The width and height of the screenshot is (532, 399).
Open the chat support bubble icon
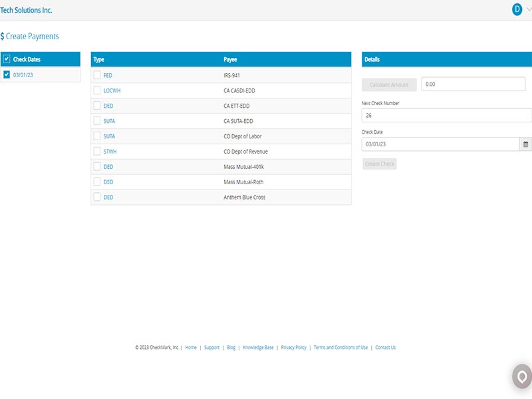point(522,376)
